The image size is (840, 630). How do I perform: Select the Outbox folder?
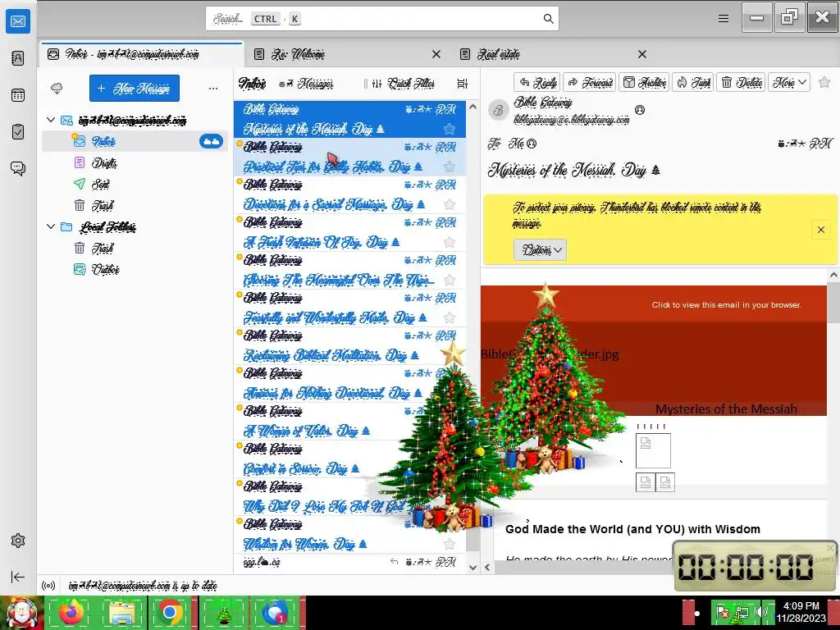coord(135,269)
